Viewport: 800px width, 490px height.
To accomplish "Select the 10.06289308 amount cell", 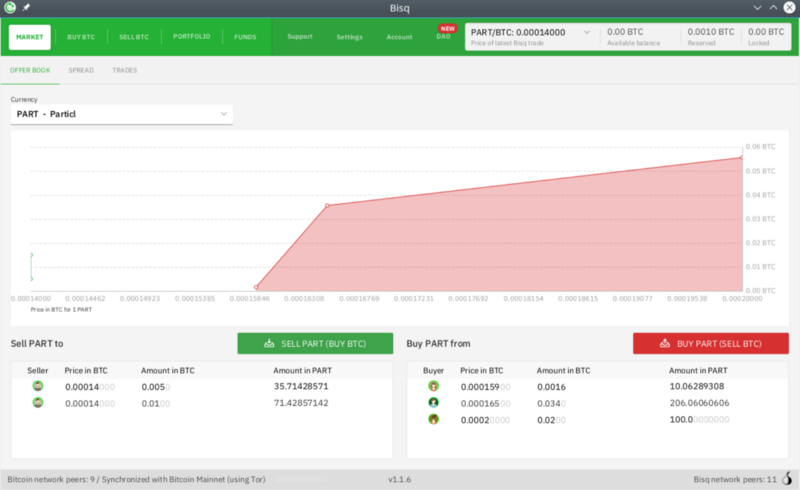I will pyautogui.click(x=697, y=386).
